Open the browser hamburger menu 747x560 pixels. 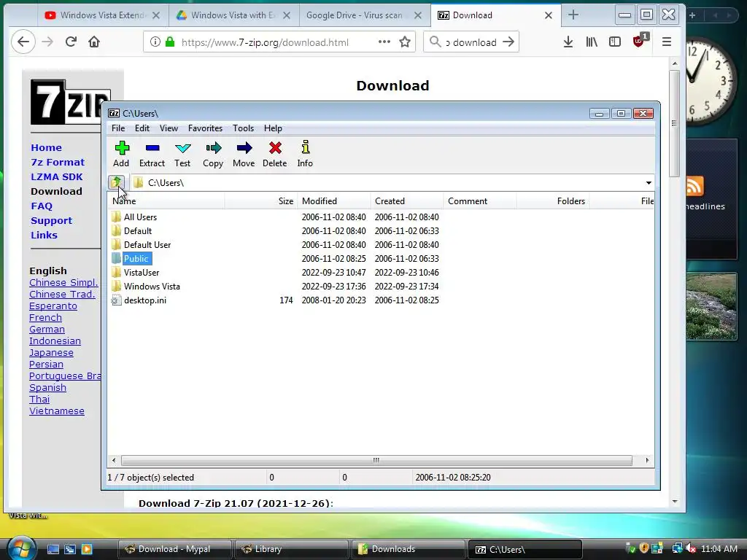point(667,42)
